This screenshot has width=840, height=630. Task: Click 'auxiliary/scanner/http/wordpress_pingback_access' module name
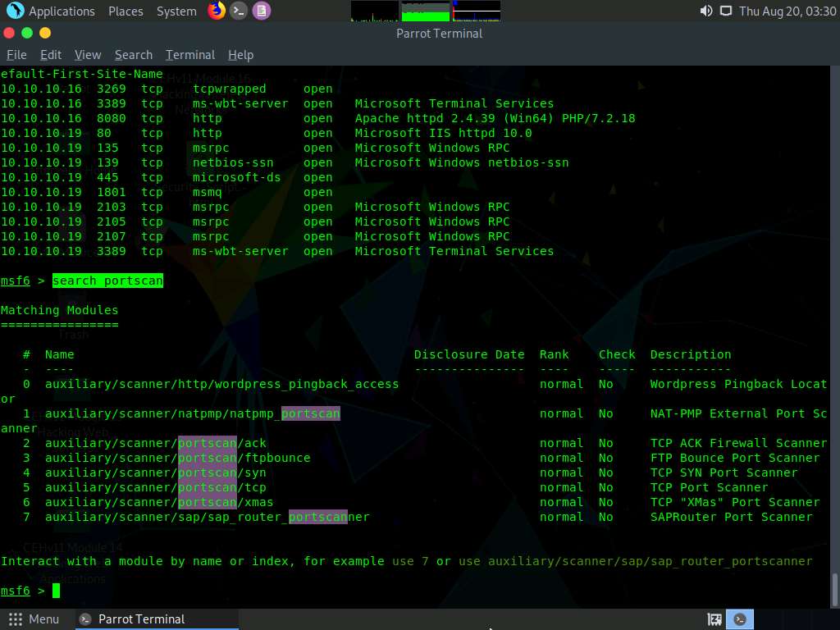221,384
